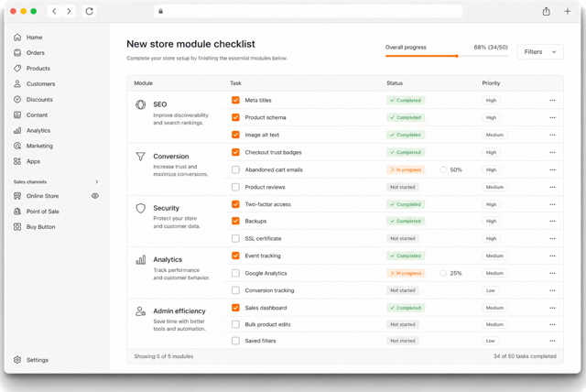The image size is (586, 392).
Task: Click the Settings gear icon
Action: pyautogui.click(x=17, y=360)
